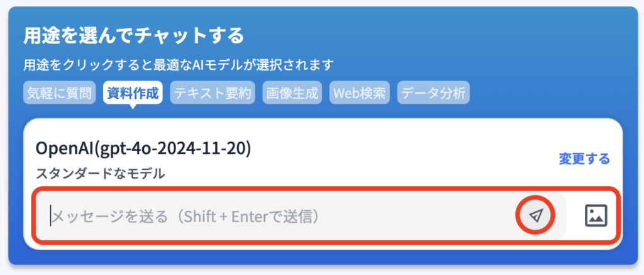Click the メッセージを送る placeholder text
This screenshot has width=644, height=275.
click(110, 216)
